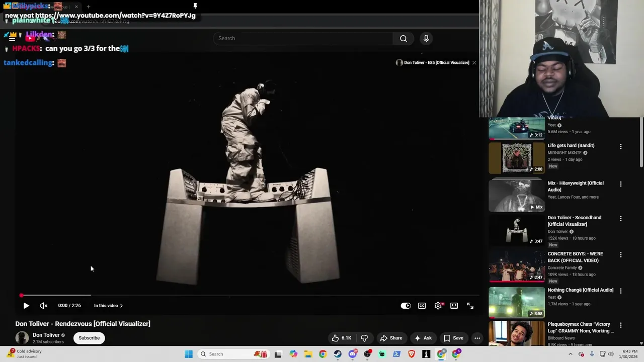The height and width of the screenshot is (362, 644).
Task: Open options for 'Plaqueboymax Chats' video
Action: pos(620,325)
